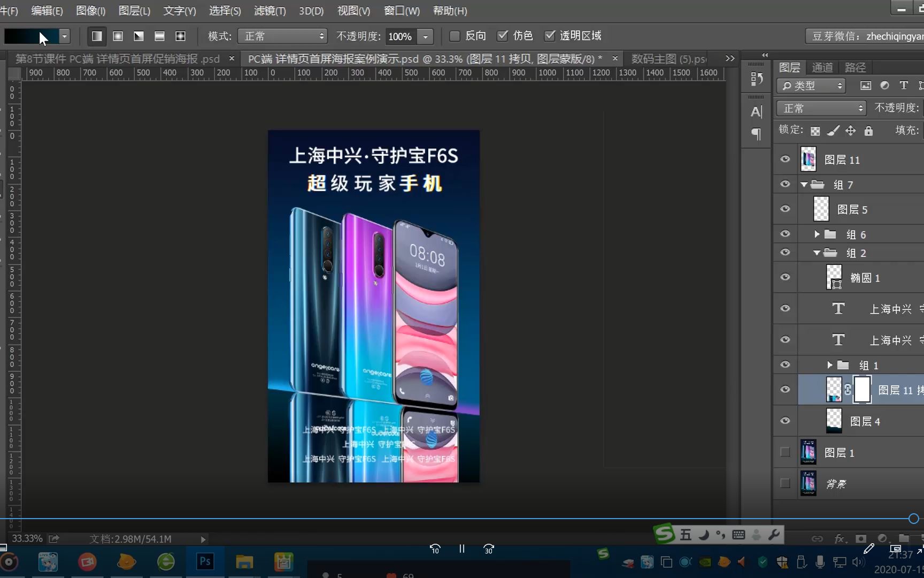924x578 pixels.
Task: Open the 窗口(W) menu
Action: [402, 11]
